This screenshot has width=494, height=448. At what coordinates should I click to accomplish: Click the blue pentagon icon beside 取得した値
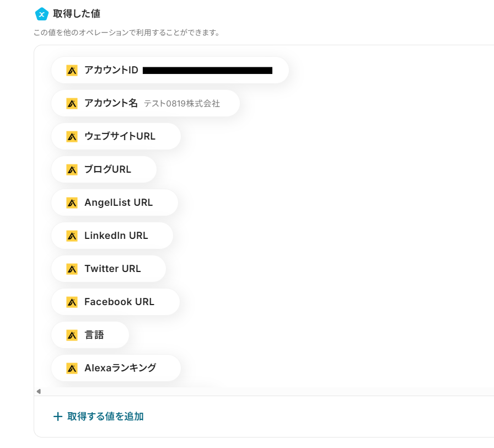pyautogui.click(x=41, y=14)
